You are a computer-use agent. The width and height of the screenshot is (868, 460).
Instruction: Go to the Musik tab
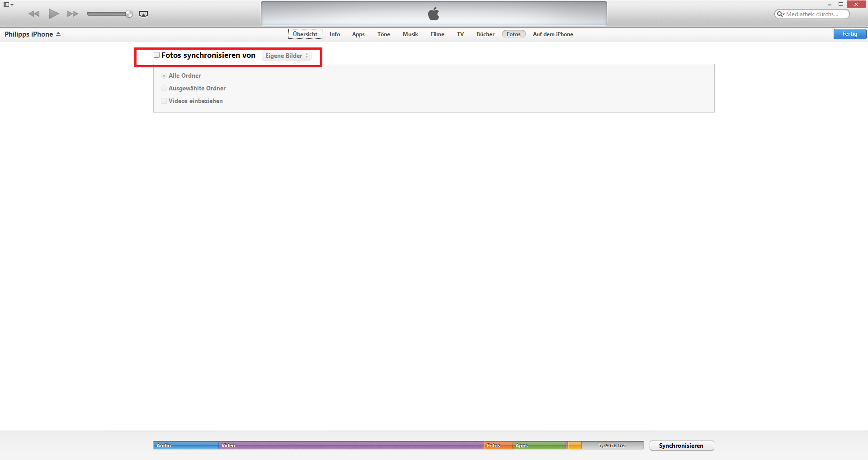(x=410, y=34)
